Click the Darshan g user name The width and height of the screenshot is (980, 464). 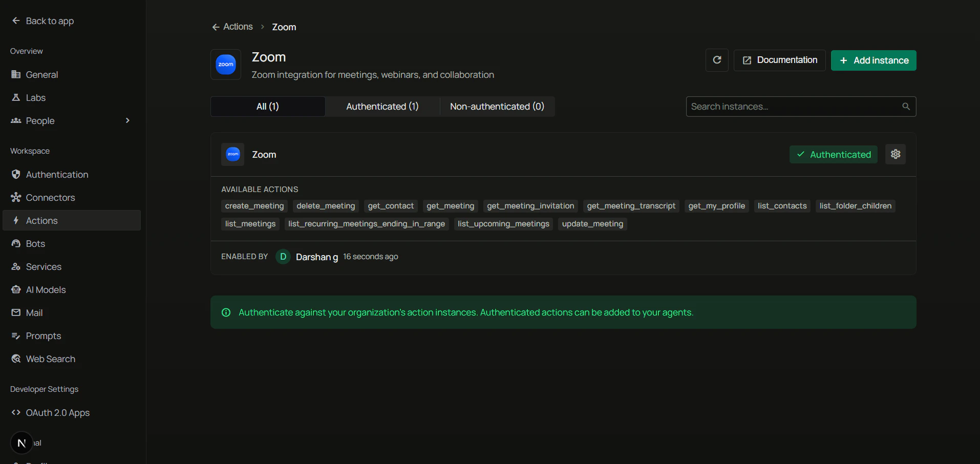point(317,257)
